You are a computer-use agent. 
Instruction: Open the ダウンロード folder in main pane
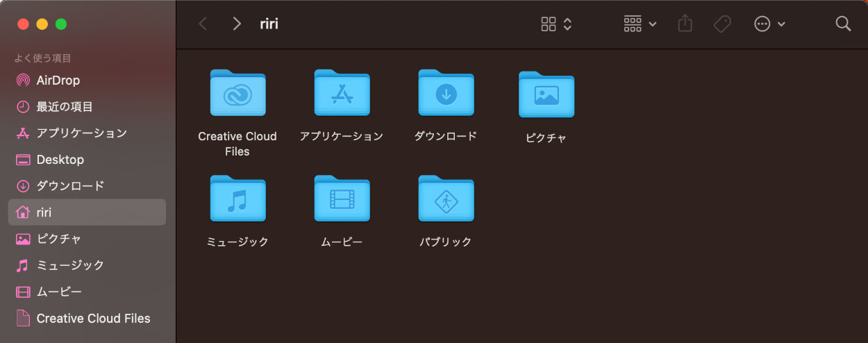point(446,93)
